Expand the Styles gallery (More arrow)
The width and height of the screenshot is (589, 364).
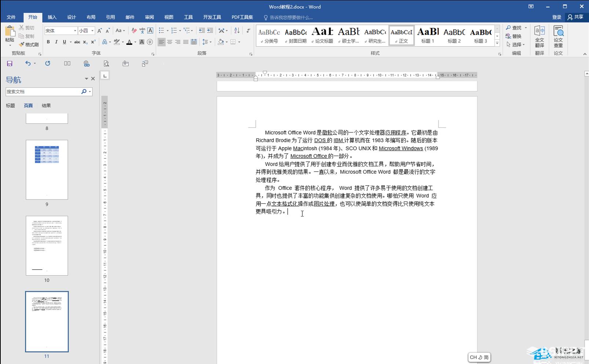coord(497,43)
